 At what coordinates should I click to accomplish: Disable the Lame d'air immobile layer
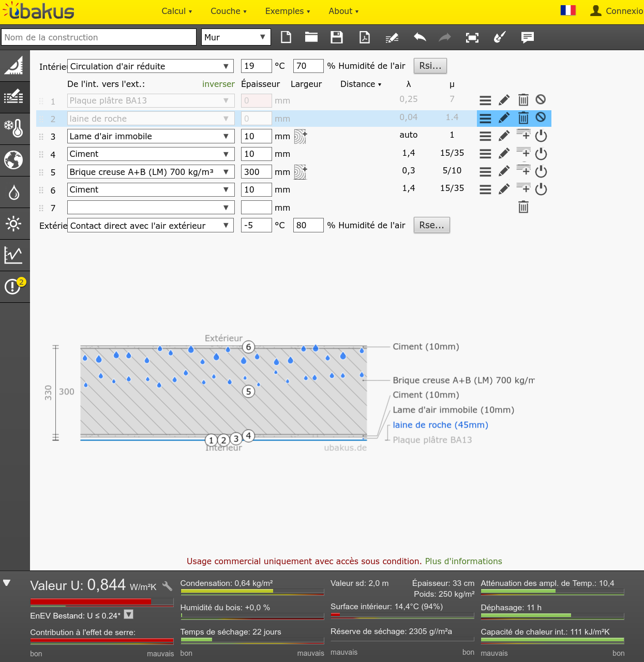541,136
